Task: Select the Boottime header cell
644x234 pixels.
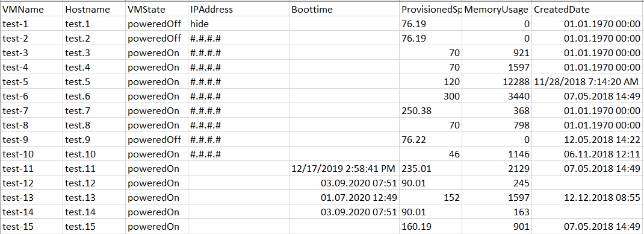Action: click(x=344, y=10)
